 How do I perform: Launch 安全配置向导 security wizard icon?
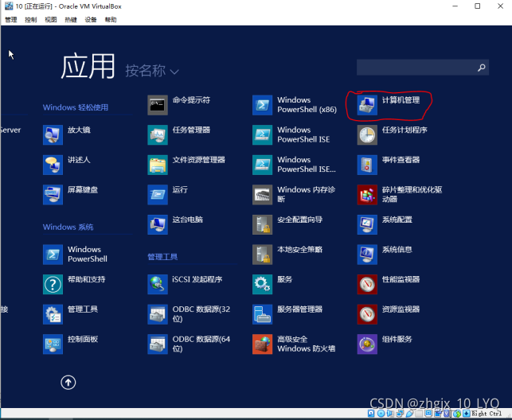263,224
